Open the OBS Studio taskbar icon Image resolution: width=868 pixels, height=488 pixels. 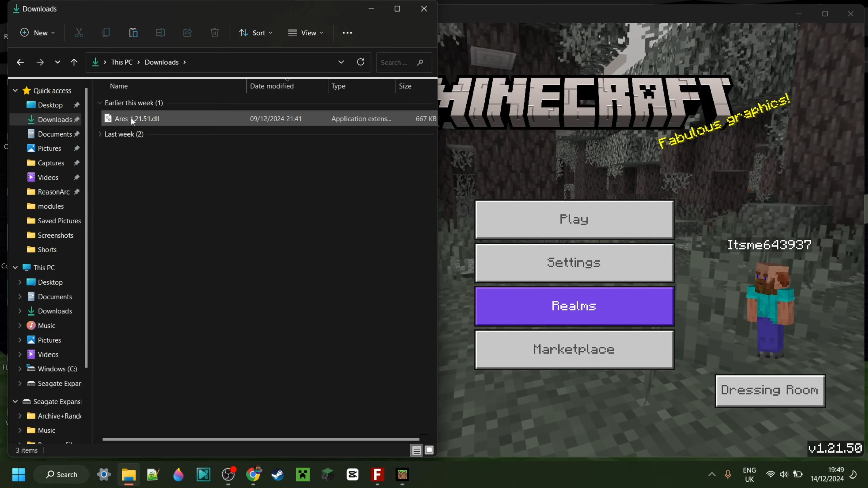click(x=229, y=474)
